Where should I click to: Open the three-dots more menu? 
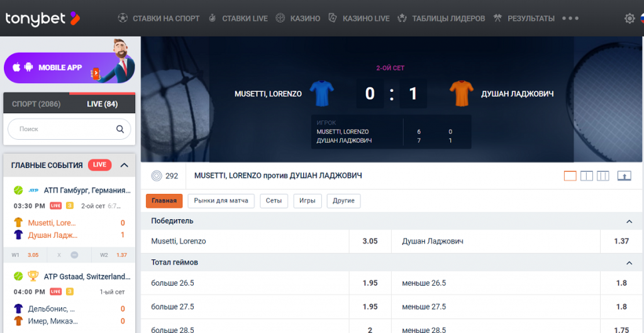(x=570, y=18)
